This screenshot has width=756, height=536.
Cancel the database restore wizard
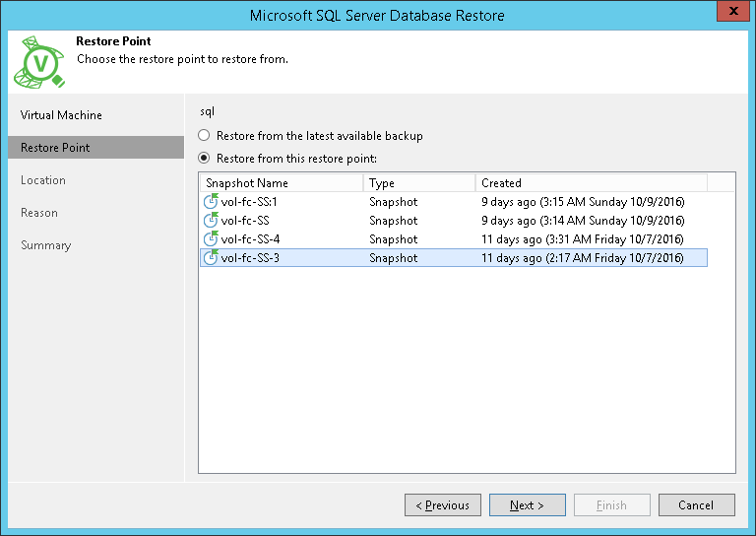697,505
